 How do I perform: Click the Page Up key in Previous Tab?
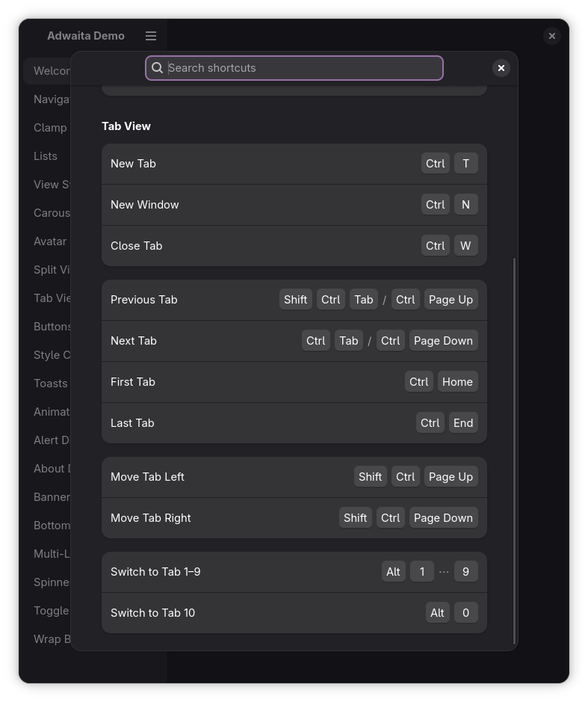[451, 300]
